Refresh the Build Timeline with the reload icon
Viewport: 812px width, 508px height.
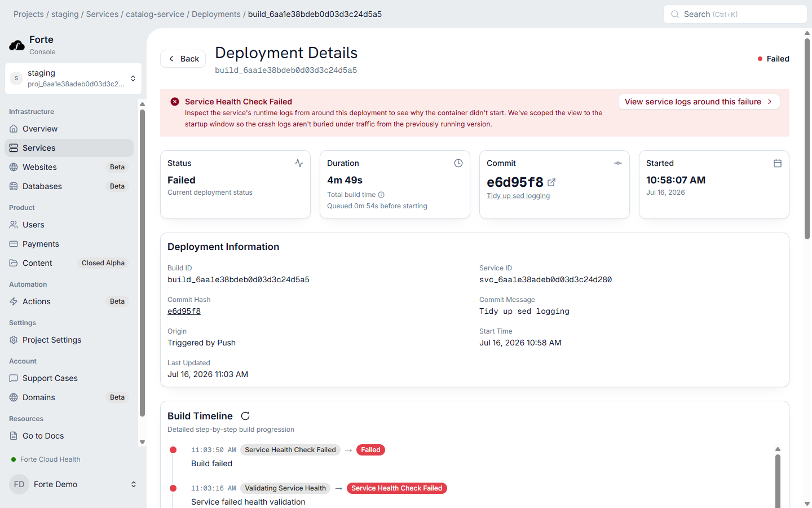click(245, 416)
